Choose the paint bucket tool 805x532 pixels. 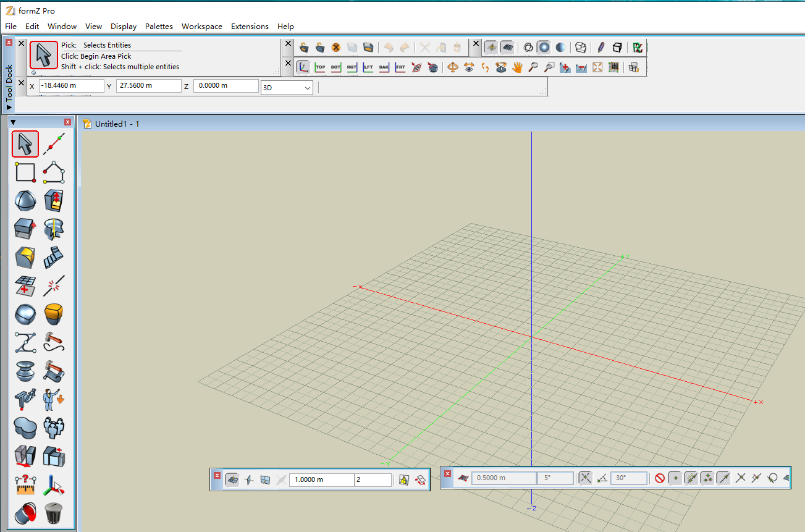pyautogui.click(x=25, y=513)
